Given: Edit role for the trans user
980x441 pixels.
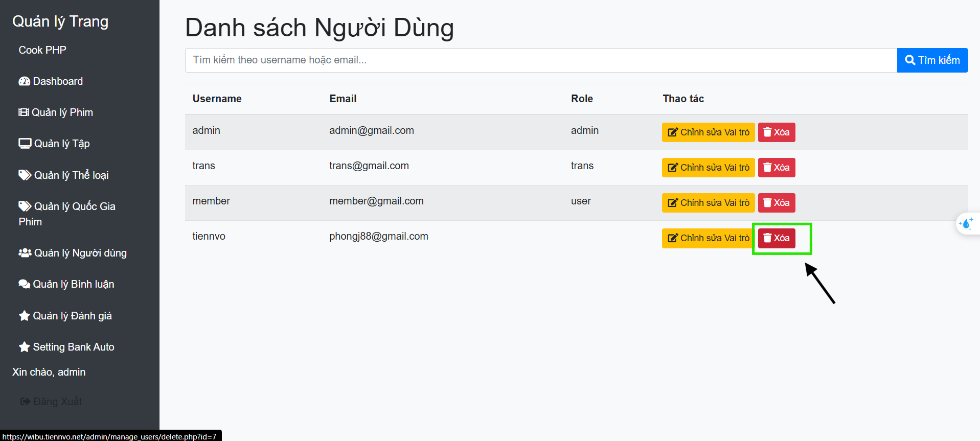Looking at the screenshot, I should [x=708, y=168].
